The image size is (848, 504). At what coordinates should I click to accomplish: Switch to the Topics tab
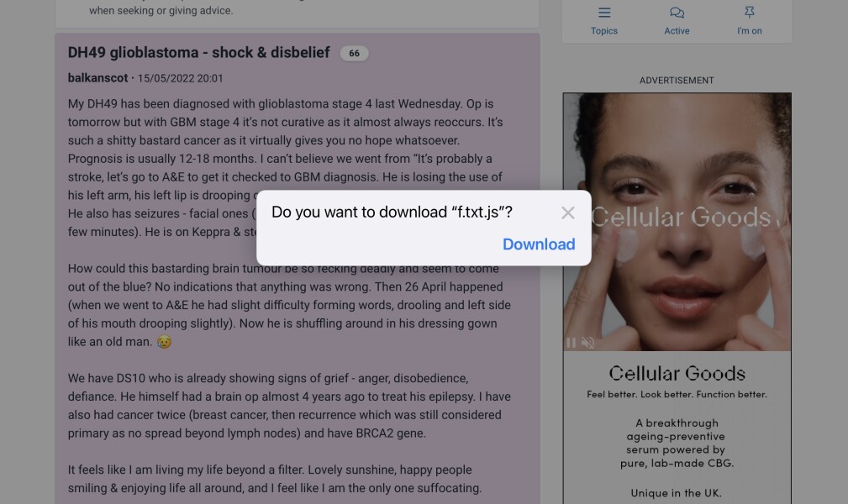603,21
